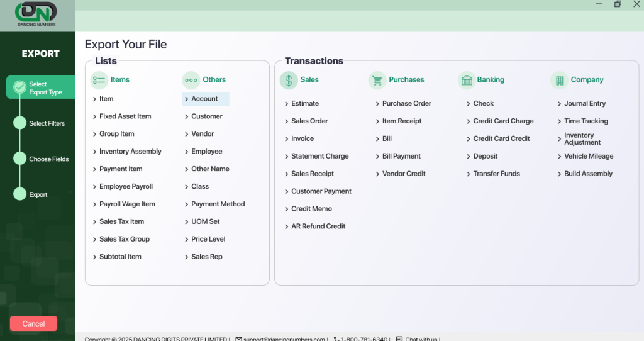Viewport: 644px width, 341px height.
Task: Click the chat icon in footer
Action: (399, 339)
